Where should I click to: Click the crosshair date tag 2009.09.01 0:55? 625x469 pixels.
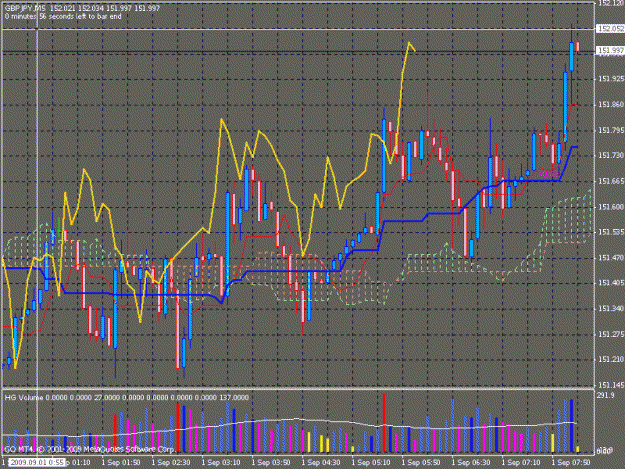pos(37,462)
